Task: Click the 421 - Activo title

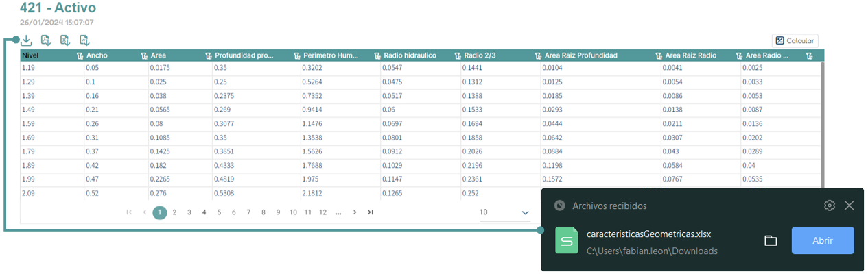Action: [58, 8]
